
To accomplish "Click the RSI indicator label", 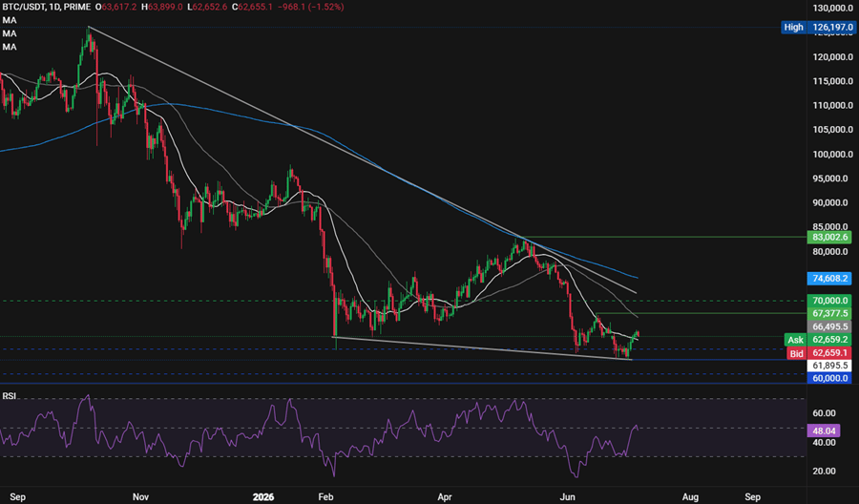I will (10, 395).
